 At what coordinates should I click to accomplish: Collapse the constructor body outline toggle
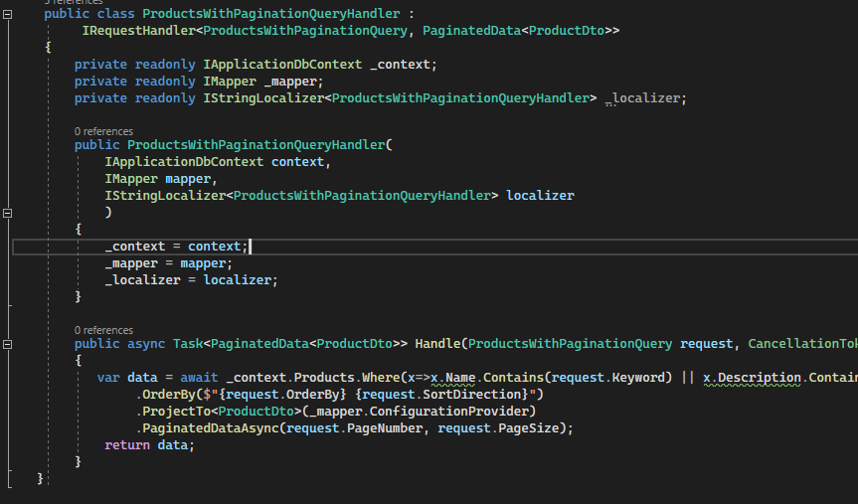8,213
